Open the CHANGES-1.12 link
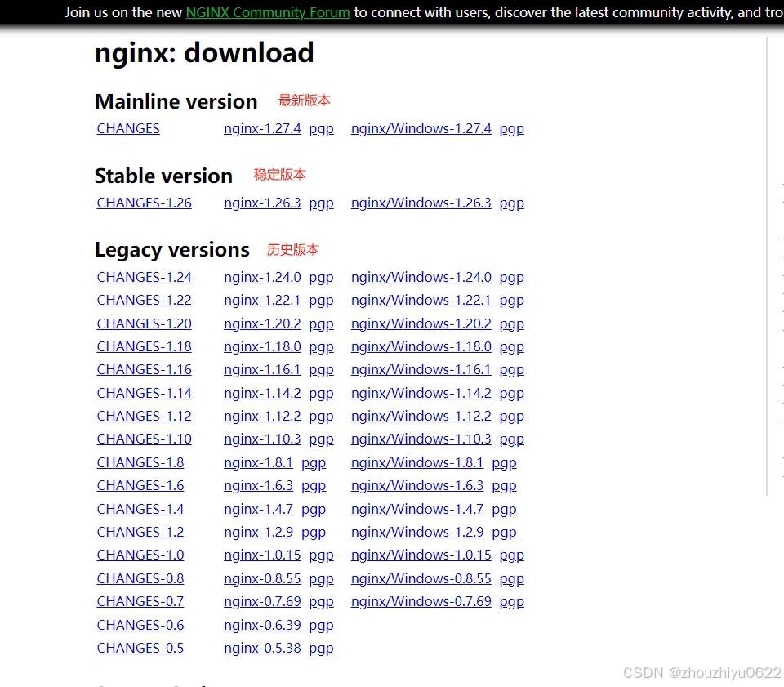784x687 pixels. pyautogui.click(x=145, y=416)
